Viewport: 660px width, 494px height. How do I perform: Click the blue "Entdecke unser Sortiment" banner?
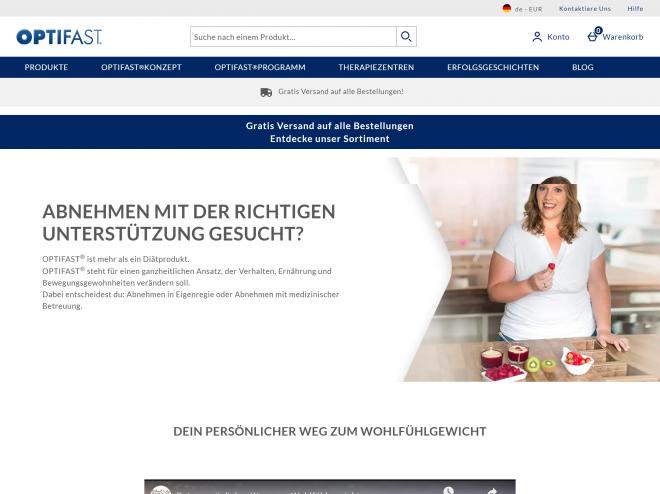(330, 132)
